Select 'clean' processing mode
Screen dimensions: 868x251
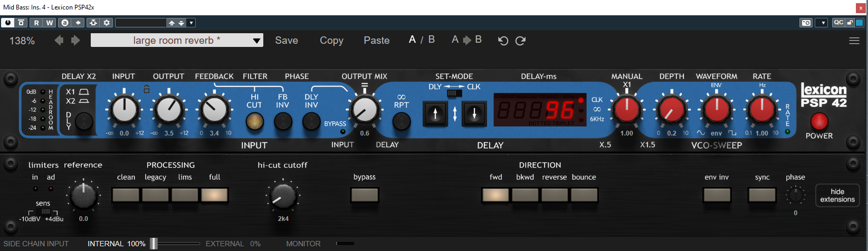pyautogui.click(x=126, y=195)
